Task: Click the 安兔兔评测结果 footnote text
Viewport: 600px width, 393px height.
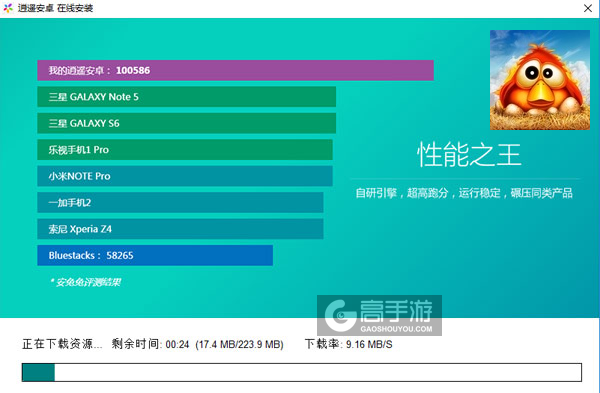Action: coord(85,282)
